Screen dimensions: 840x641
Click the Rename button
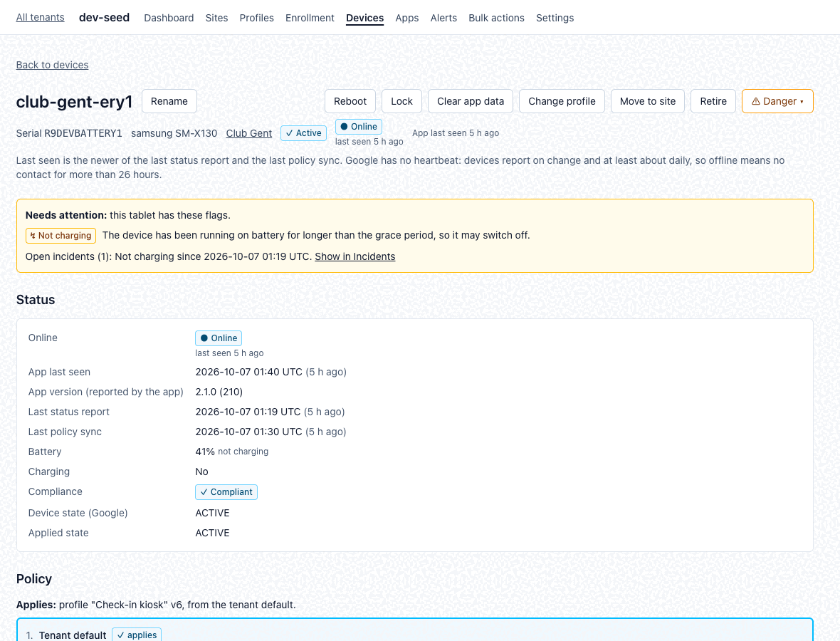pos(169,101)
